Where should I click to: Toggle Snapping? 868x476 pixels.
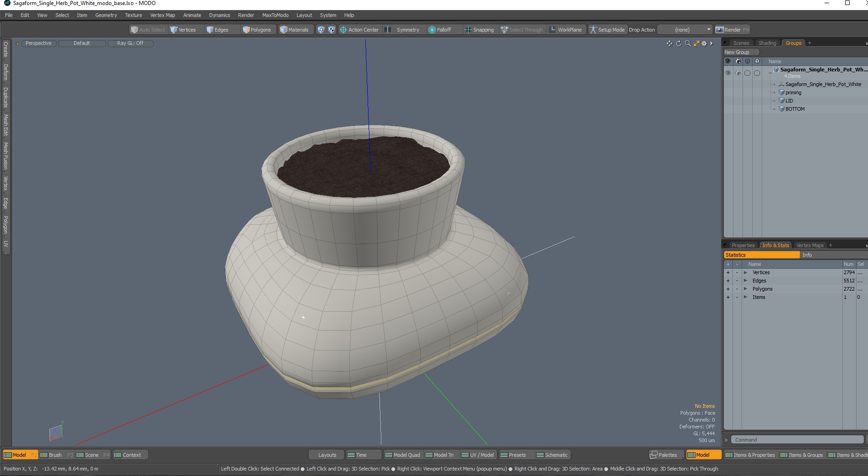[479, 30]
